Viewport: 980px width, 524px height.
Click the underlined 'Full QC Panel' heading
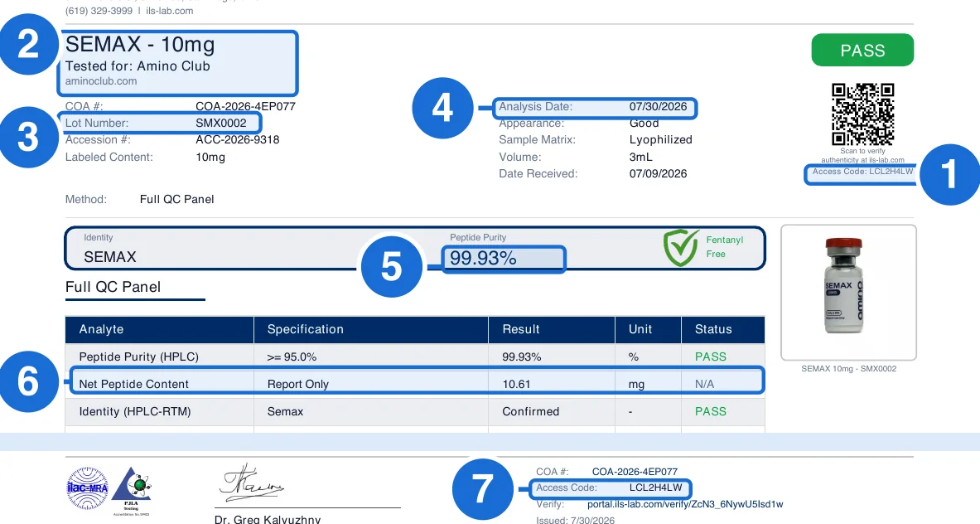click(x=113, y=287)
